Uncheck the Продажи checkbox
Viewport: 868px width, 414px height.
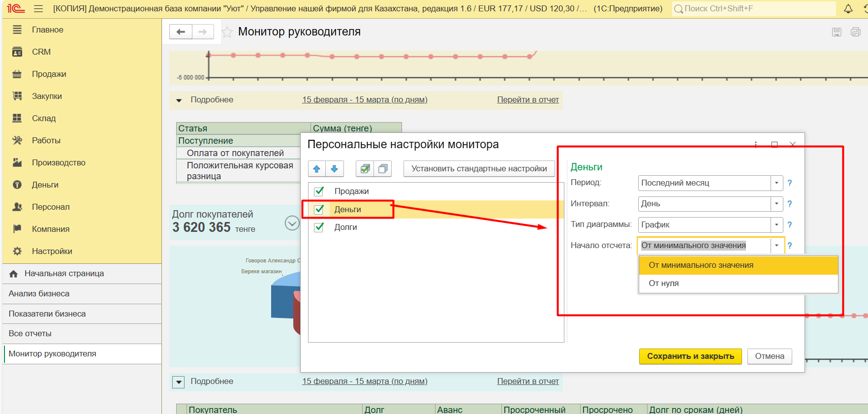pos(319,191)
